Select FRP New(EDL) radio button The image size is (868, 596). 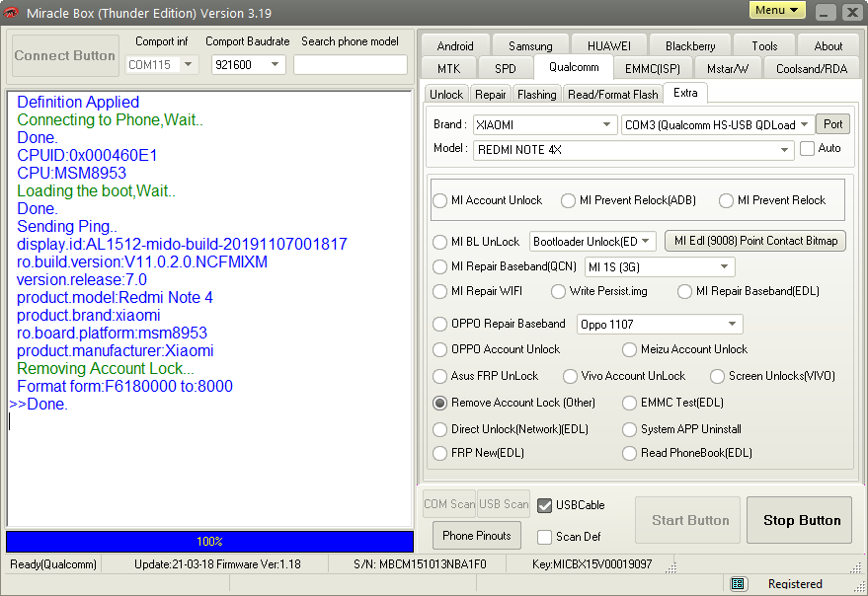(x=440, y=453)
